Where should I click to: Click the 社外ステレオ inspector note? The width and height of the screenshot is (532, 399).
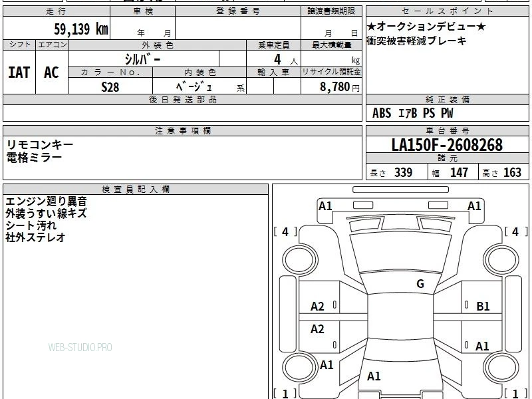[x=35, y=237]
